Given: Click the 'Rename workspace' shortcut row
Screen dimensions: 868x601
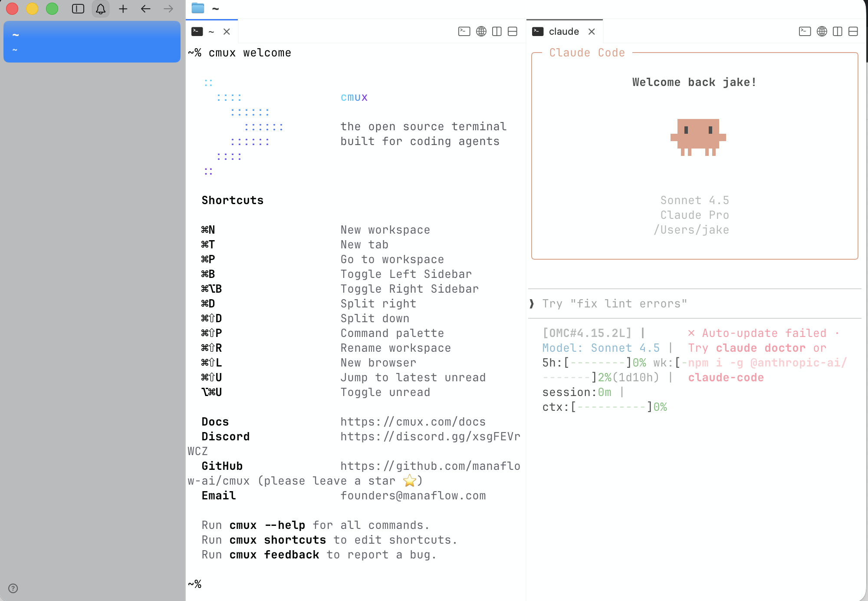Looking at the screenshot, I should click(326, 348).
